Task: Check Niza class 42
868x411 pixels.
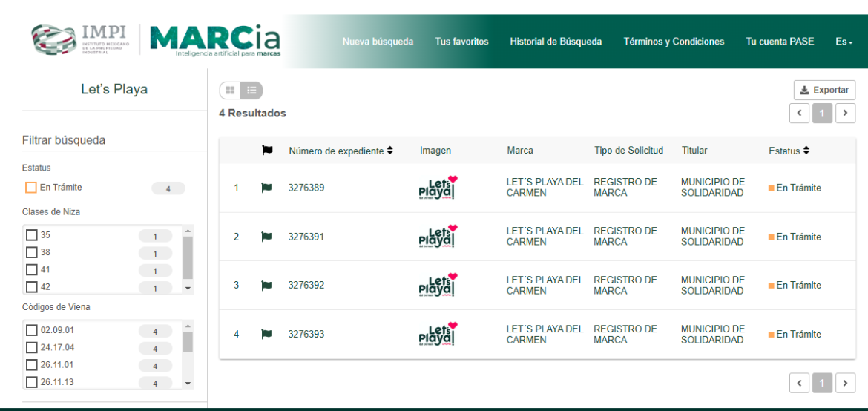Action: pyautogui.click(x=32, y=287)
